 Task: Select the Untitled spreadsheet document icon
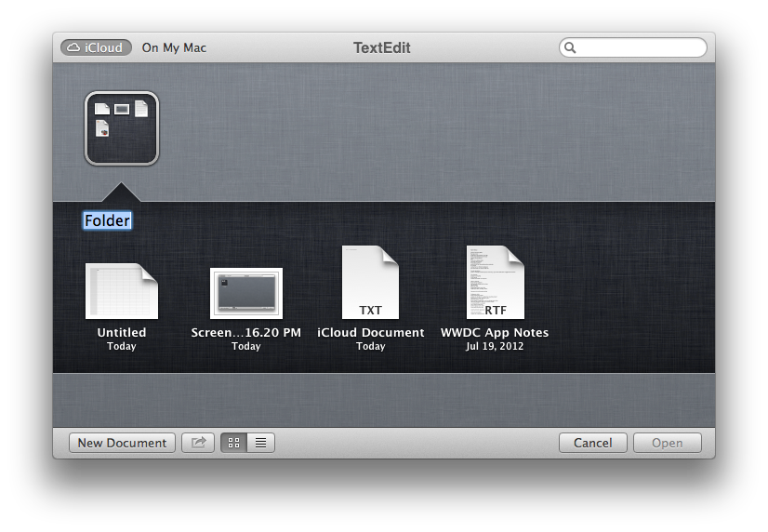coord(122,291)
